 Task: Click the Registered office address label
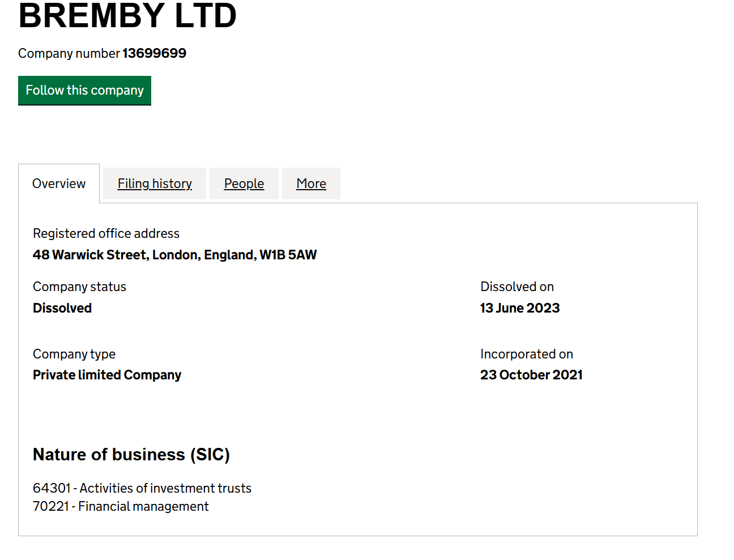coord(106,233)
